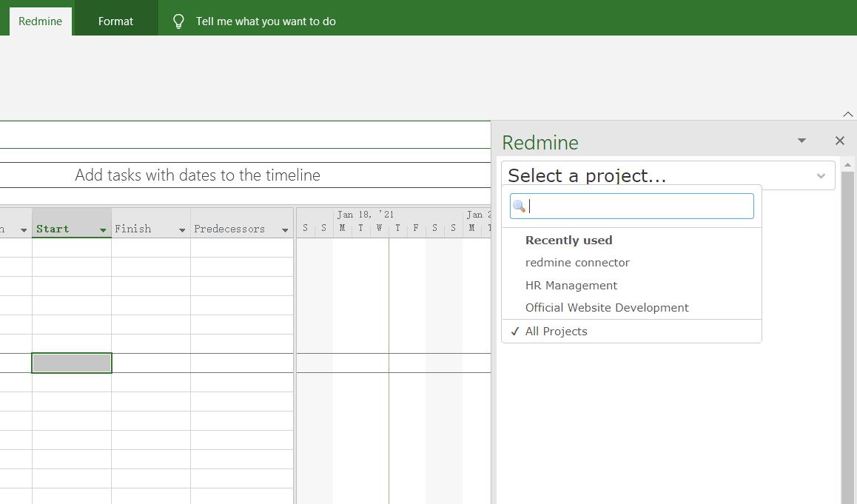Expand the 'Select a project...' combo box

pos(668,175)
